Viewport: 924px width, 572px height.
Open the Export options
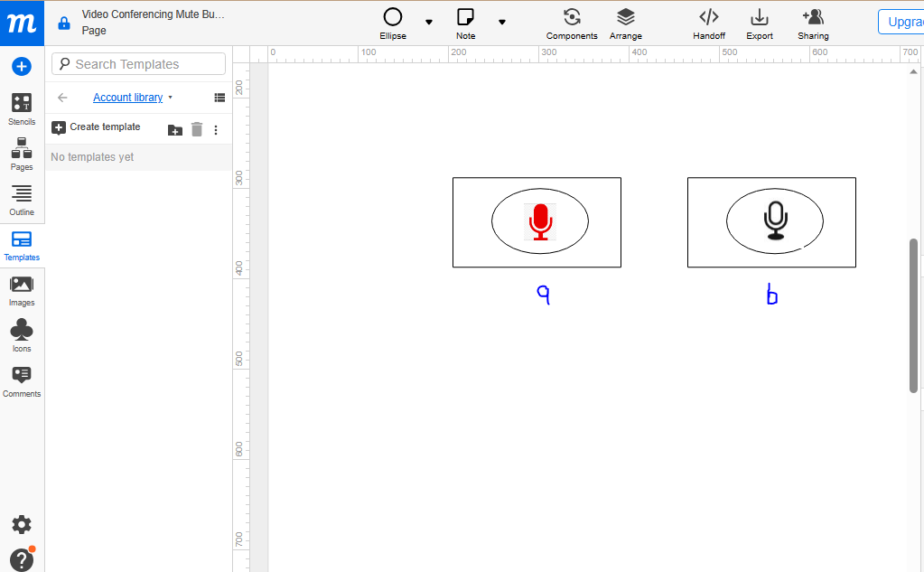759,23
